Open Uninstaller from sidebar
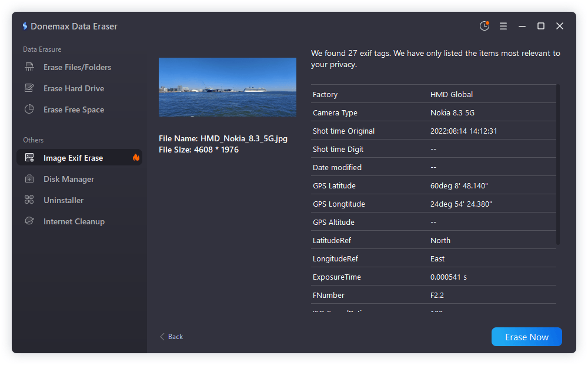The height and width of the screenshot is (365, 588). pyautogui.click(x=79, y=200)
